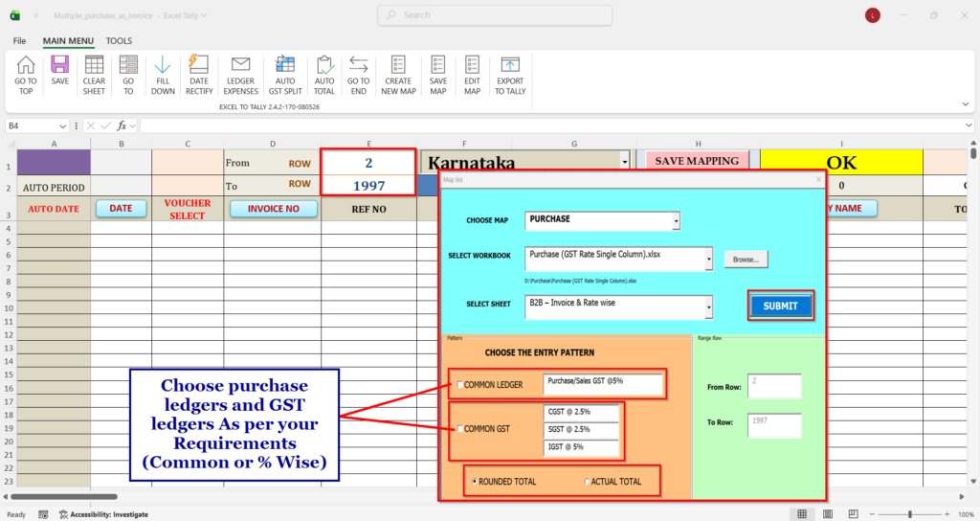Click the CGST @ 2.5% field

point(581,412)
